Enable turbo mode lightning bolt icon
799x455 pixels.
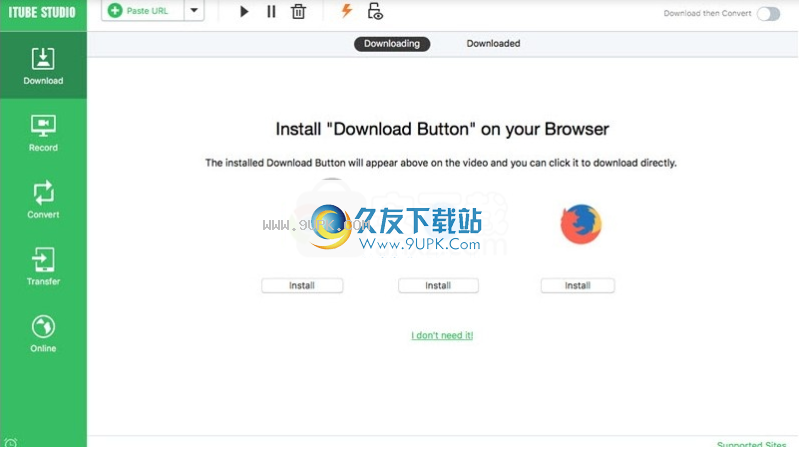pyautogui.click(x=347, y=11)
